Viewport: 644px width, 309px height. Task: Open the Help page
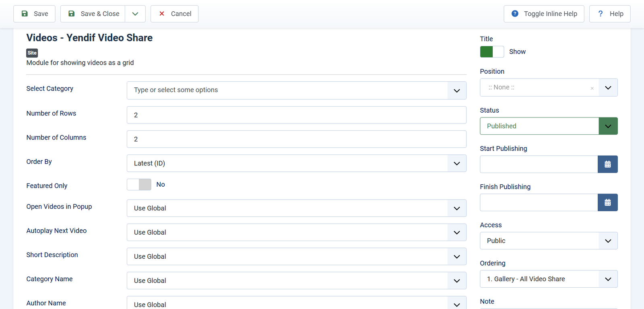610,14
